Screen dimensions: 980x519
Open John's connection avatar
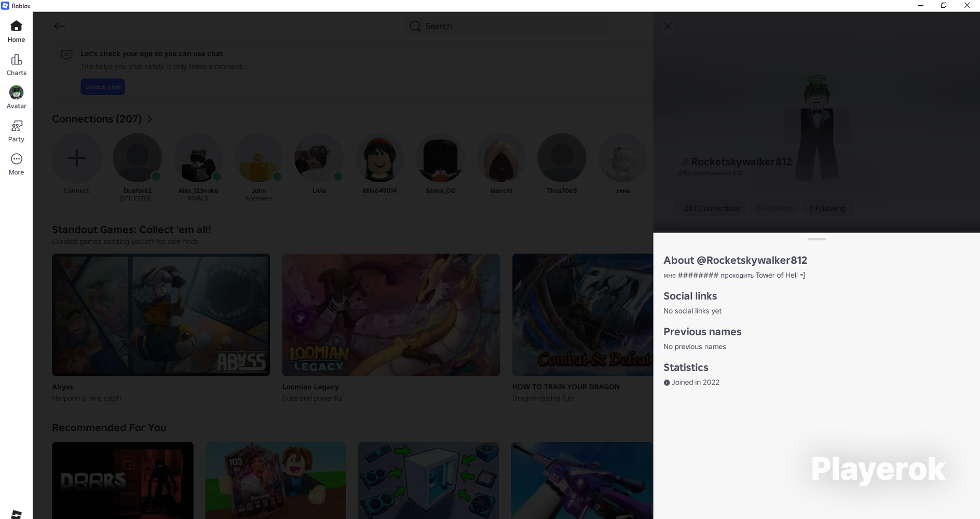click(258, 158)
